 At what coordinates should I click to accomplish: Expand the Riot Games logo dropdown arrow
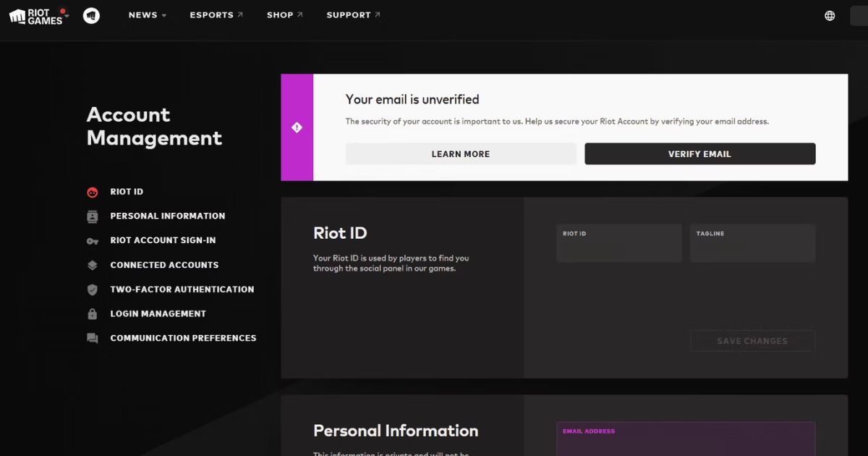point(67,15)
